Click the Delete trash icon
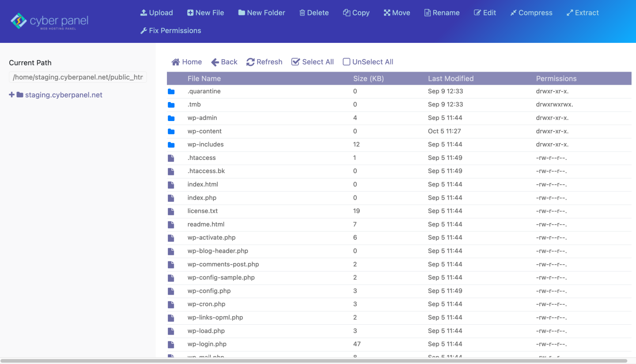 pos(303,12)
